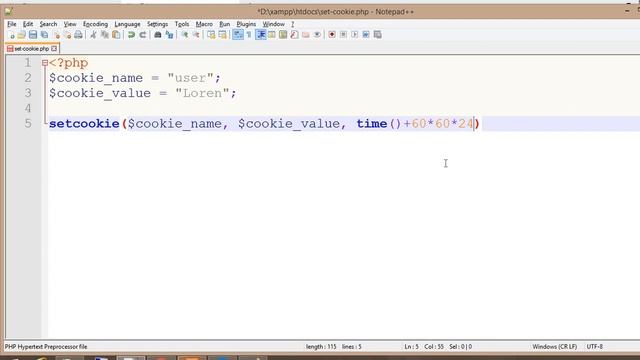640x360 pixels.
Task: Print the document with the Print icon
Action: (78, 35)
